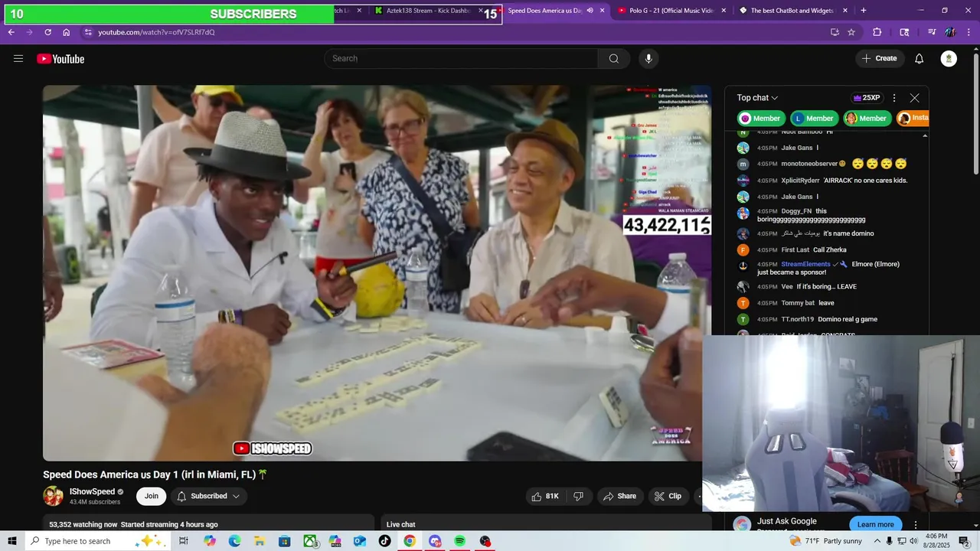Open the weather widget showing 71°F

(826, 541)
